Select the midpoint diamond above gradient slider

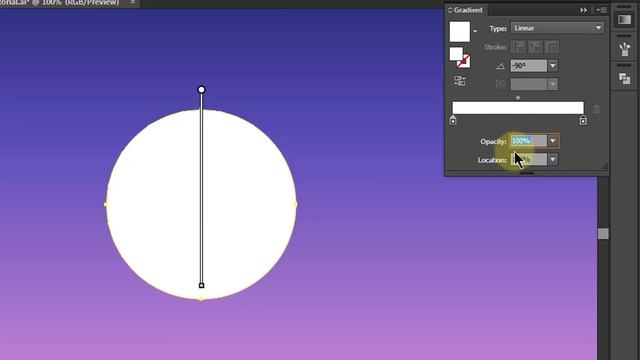[x=518, y=98]
